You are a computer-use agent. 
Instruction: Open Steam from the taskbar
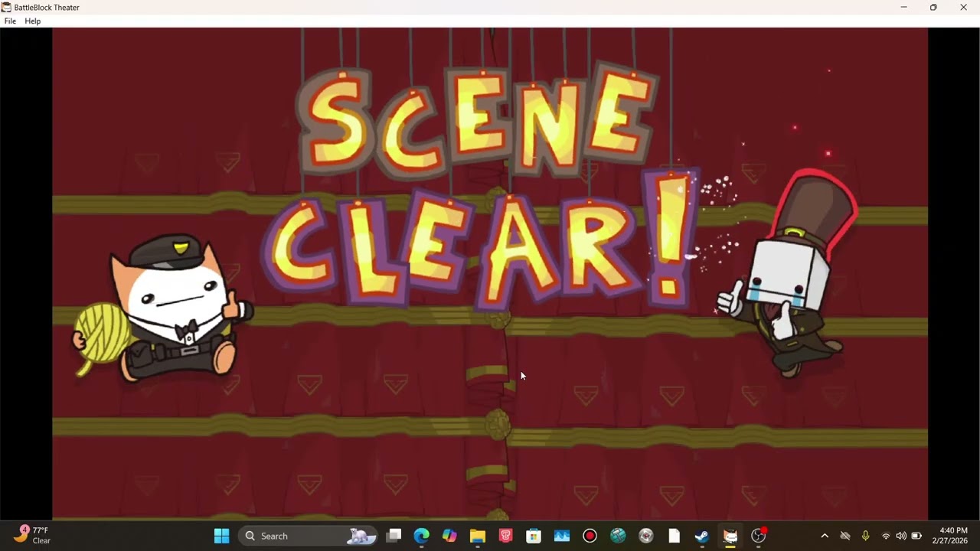[702, 536]
